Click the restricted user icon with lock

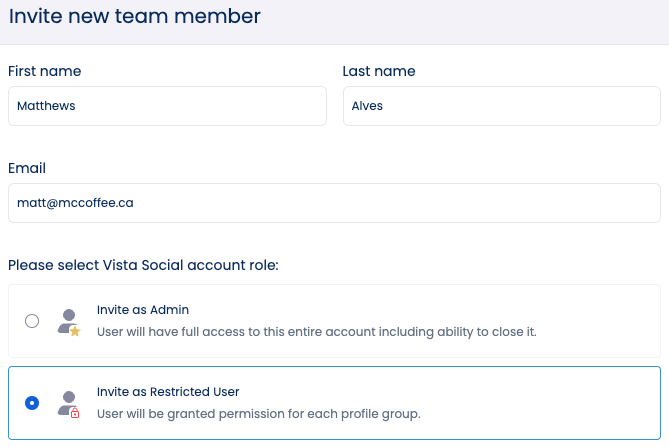pos(69,404)
